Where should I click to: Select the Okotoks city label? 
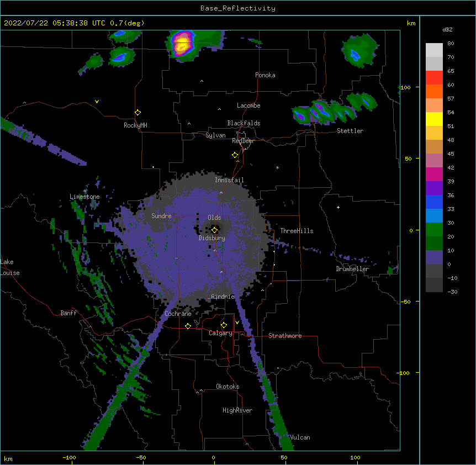(x=228, y=387)
